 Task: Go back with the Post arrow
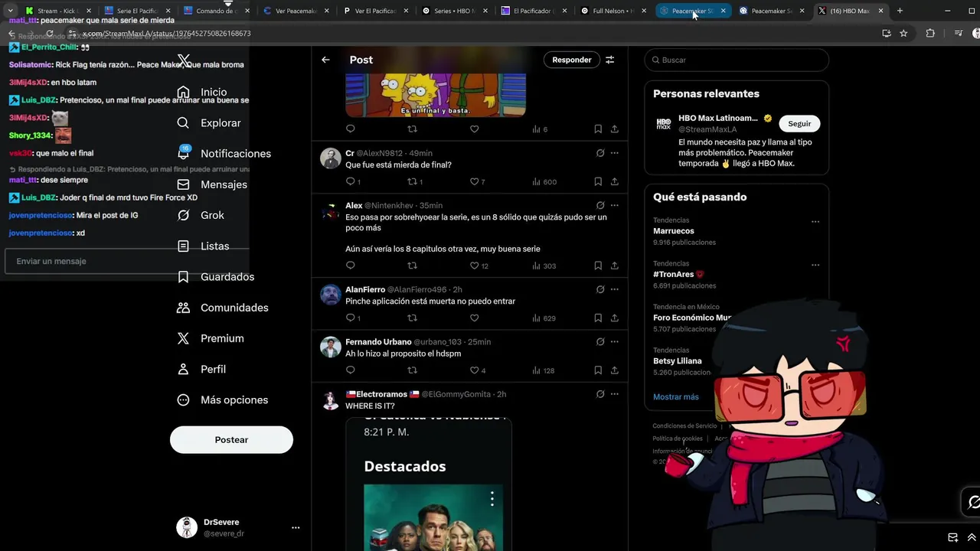(325, 60)
